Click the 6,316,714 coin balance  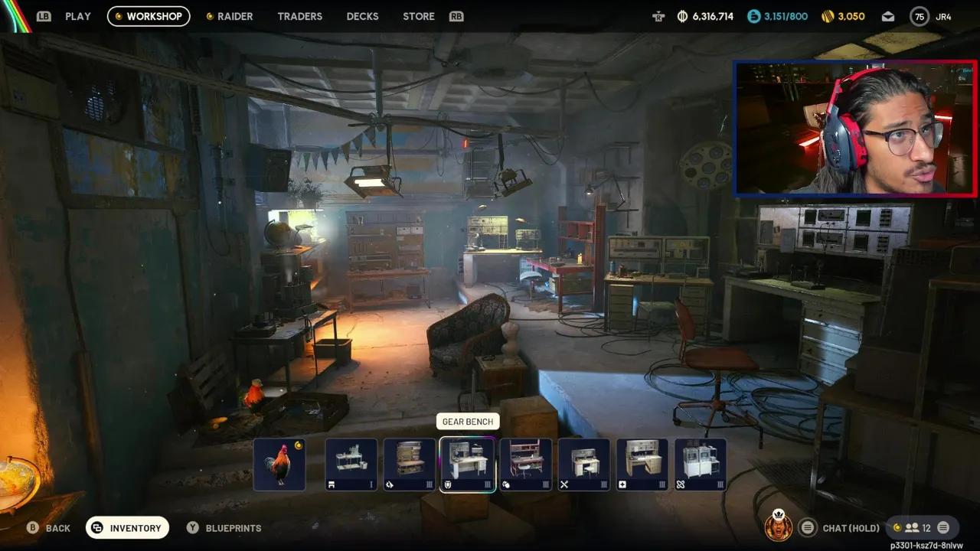tap(713, 16)
